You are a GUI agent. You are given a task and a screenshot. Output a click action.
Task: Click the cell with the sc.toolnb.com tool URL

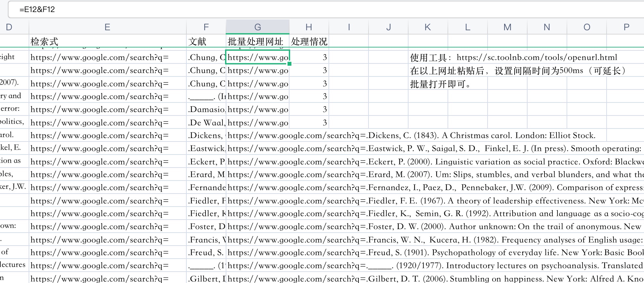[x=513, y=58]
